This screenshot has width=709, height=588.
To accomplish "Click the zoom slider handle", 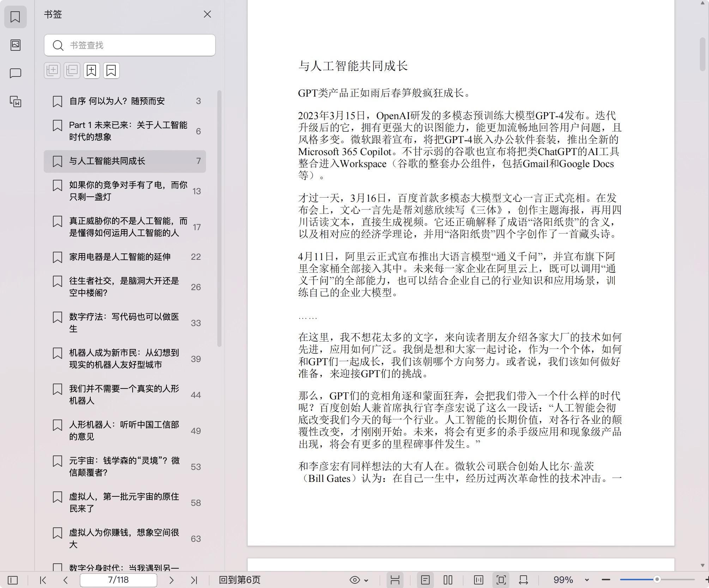I will point(657,579).
